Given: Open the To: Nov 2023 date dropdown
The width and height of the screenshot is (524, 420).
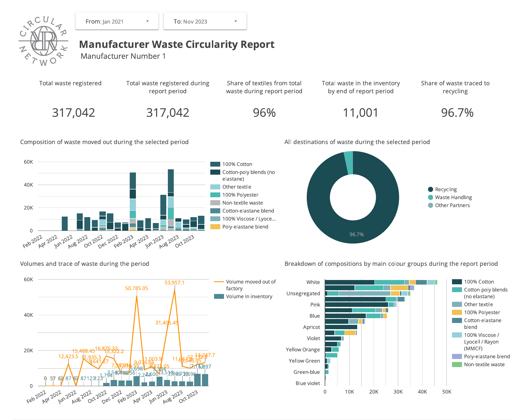Looking at the screenshot, I should coord(205,21).
